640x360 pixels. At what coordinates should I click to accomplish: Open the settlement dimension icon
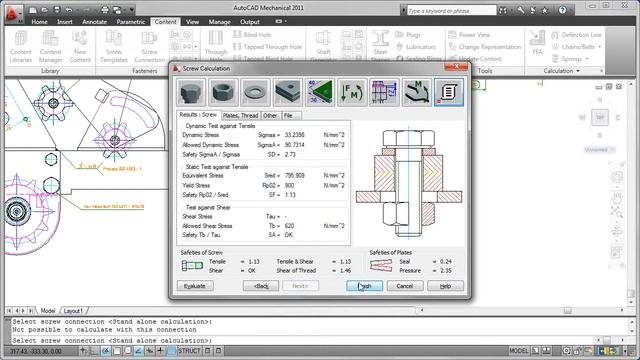pyautogui.click(x=384, y=92)
